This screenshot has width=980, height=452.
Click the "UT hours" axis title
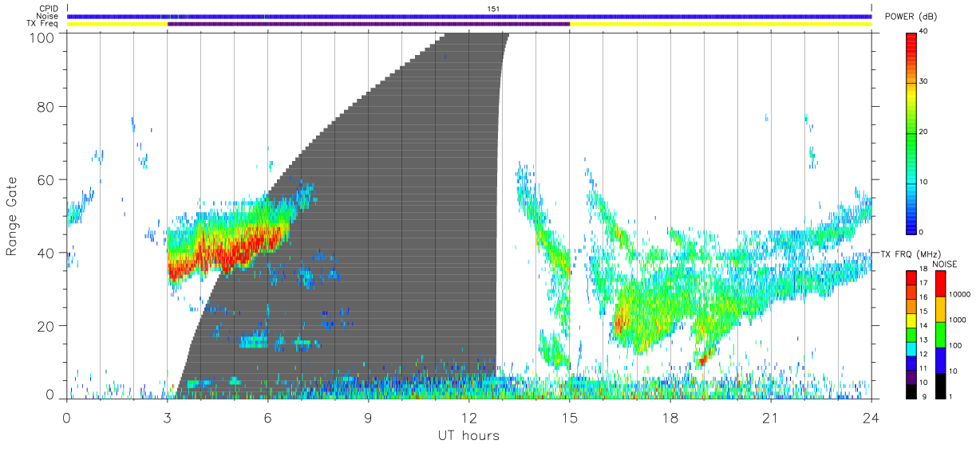(469, 435)
